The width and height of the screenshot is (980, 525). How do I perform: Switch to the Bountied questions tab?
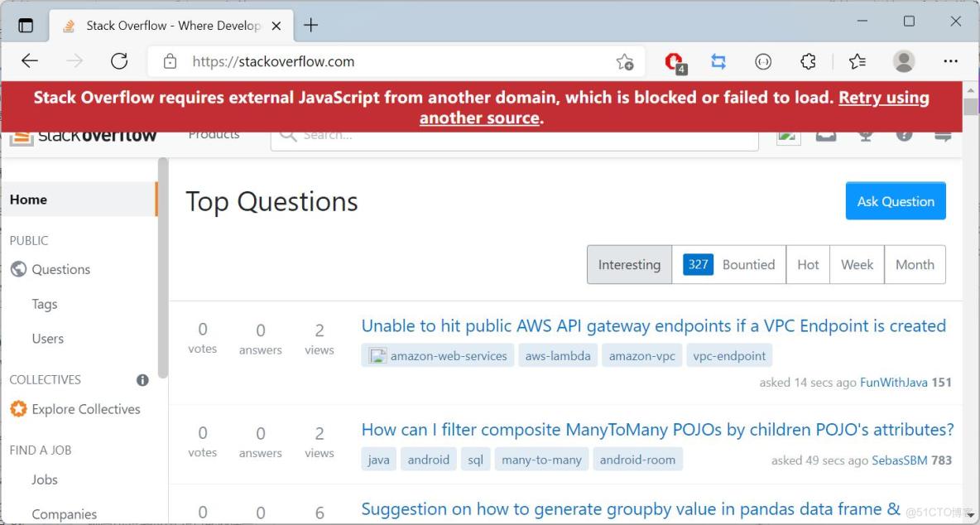[728, 265]
